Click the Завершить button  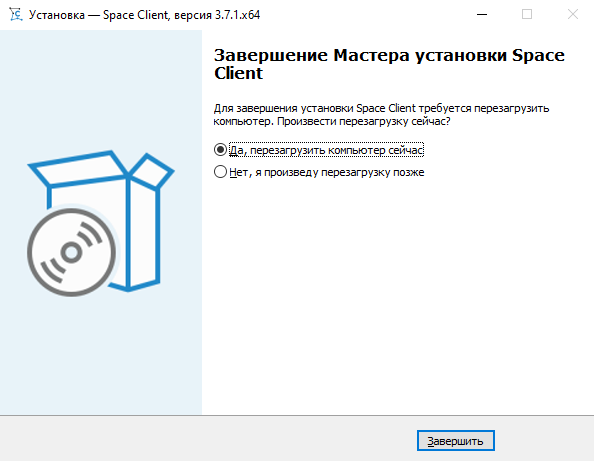(x=456, y=441)
